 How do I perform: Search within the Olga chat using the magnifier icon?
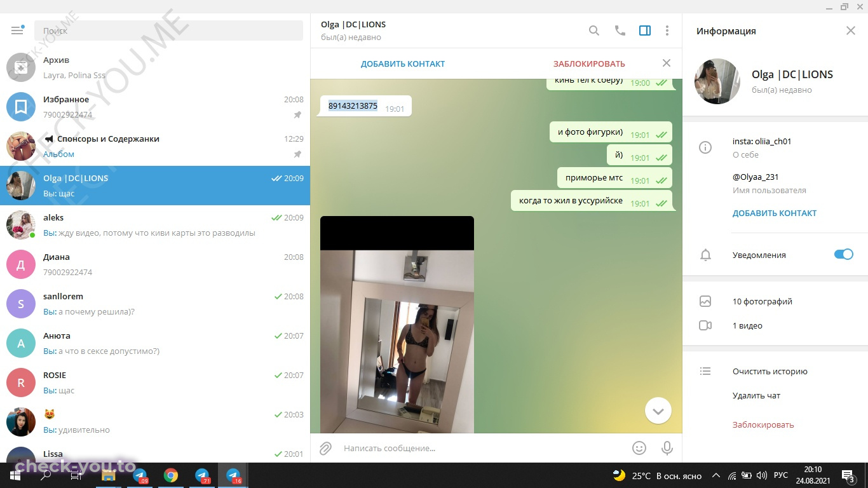pos(594,30)
